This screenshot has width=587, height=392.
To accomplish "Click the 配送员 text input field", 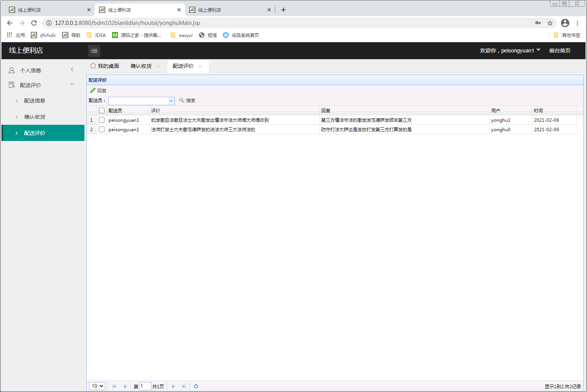I will click(x=138, y=101).
